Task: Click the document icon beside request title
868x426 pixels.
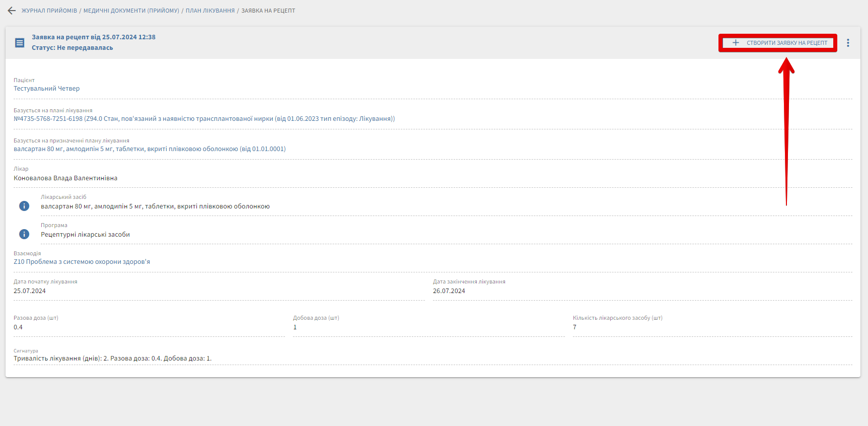Action: (x=20, y=43)
